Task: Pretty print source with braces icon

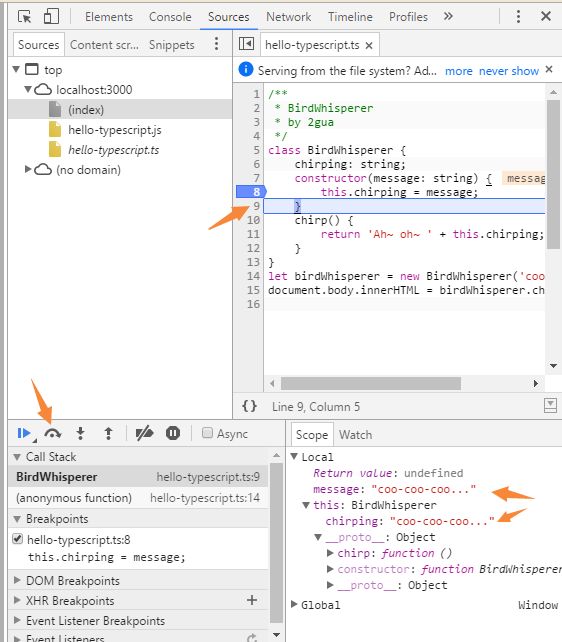Action: pos(249,406)
